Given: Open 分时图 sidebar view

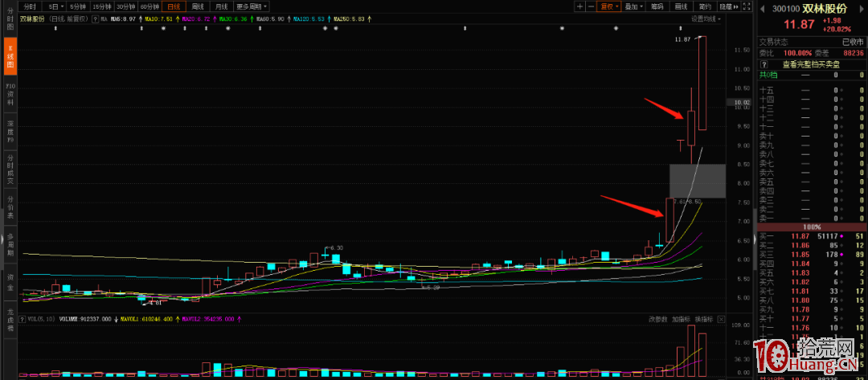Looking at the screenshot, I should click(x=10, y=18).
